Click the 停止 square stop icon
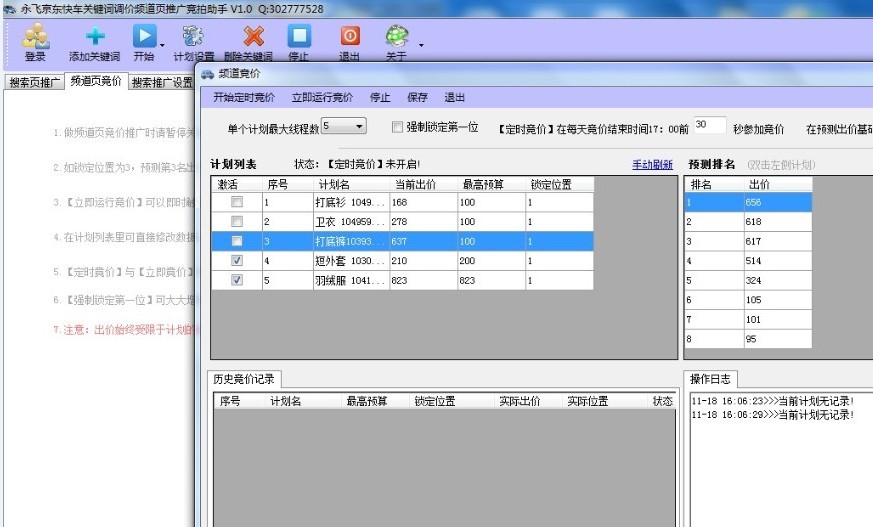873x527 pixels. [x=299, y=36]
